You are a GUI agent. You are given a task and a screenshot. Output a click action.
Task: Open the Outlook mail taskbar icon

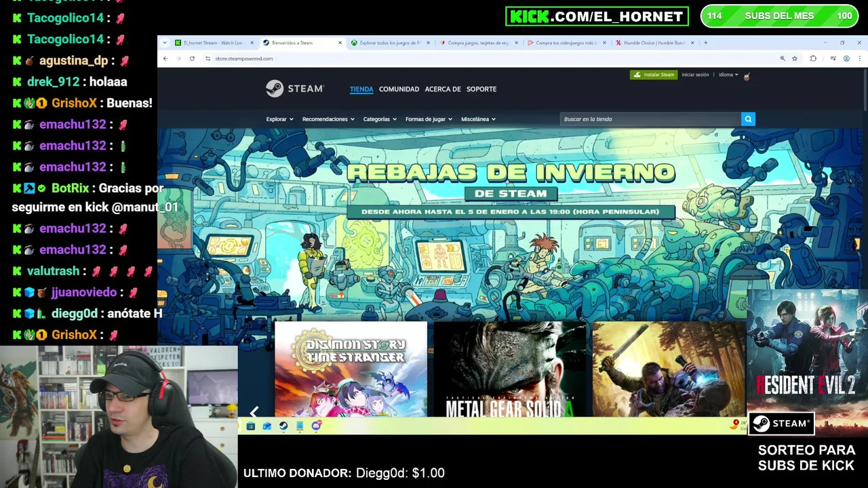(267, 426)
